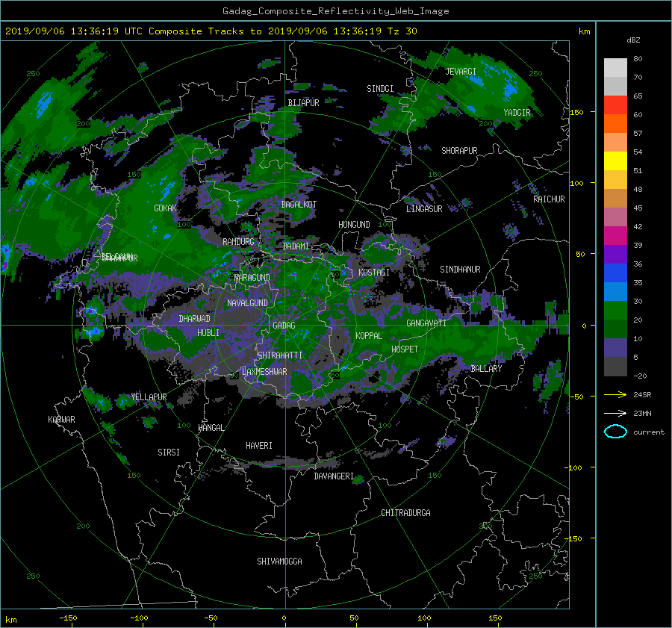Viewport: 672px width, 628px height.
Task: Click the Gadag_Composite_Reflectivity_Web_Image title
Action: tap(335, 11)
